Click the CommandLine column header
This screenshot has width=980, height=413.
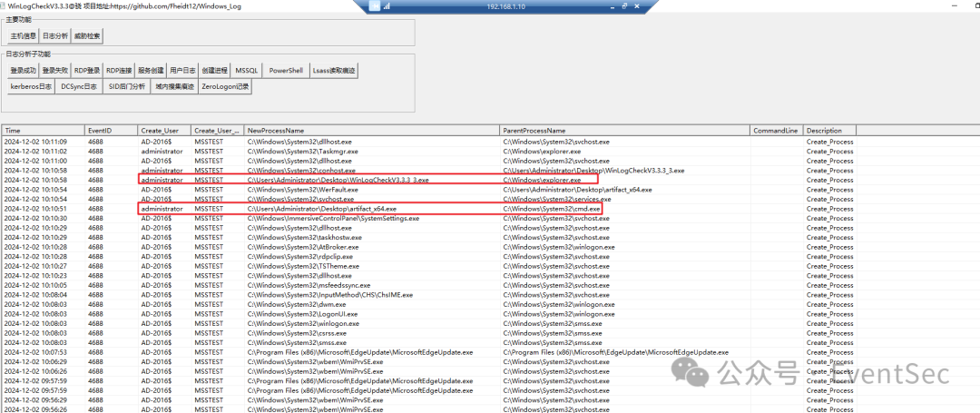[x=777, y=131]
